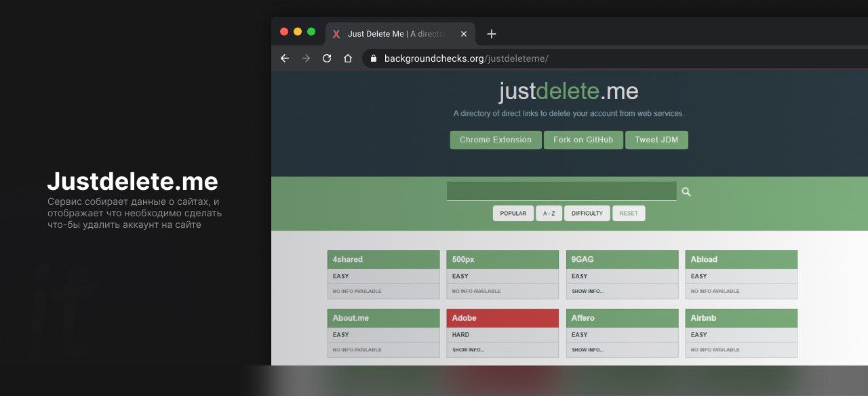This screenshot has width=868, height=396.
Task: Minimize the browser with the yellow button
Action: pyautogui.click(x=298, y=32)
